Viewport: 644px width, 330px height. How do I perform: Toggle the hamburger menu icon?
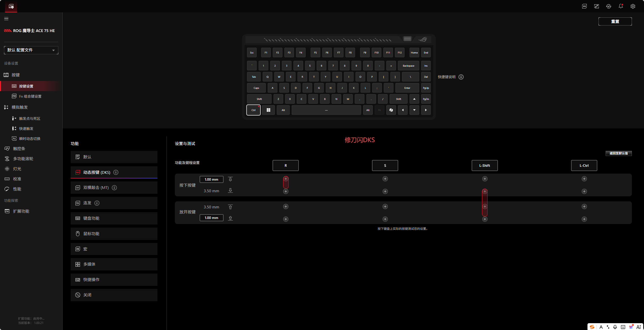(6, 19)
